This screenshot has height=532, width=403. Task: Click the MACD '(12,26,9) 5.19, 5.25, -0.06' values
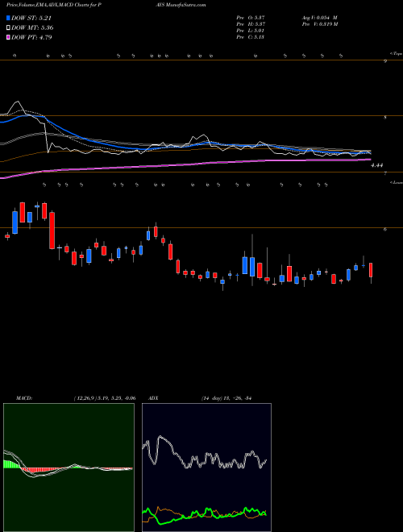point(105,398)
